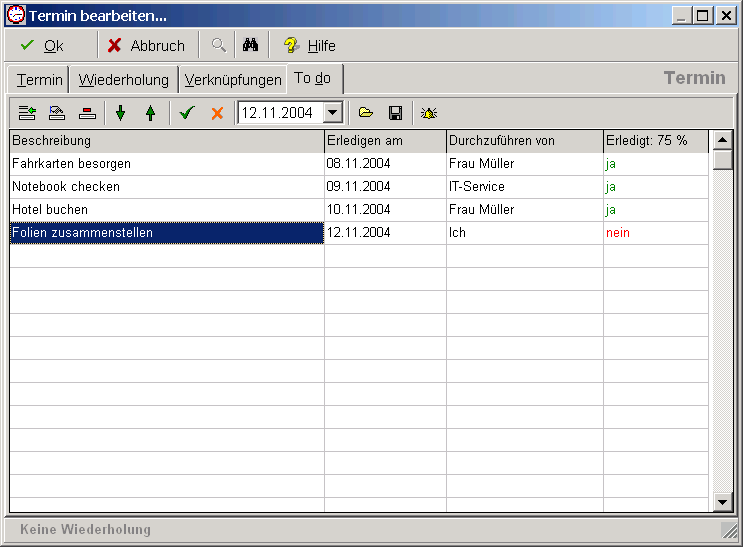743x547 pixels.
Task: Click the Ich cell
Action: click(525, 233)
